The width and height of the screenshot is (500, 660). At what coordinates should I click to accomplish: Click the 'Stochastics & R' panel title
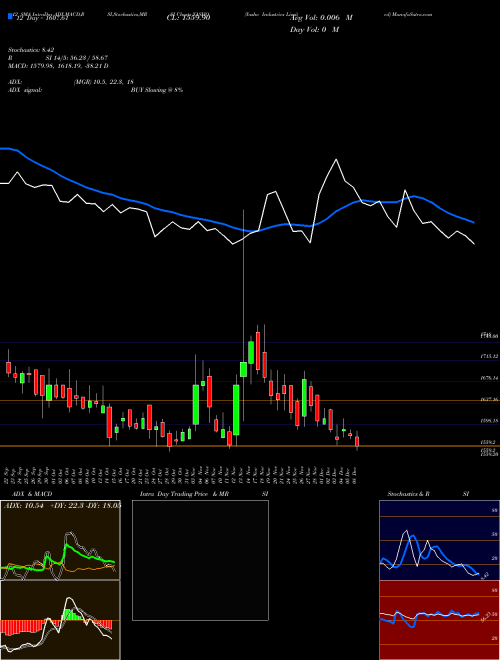tap(408, 494)
